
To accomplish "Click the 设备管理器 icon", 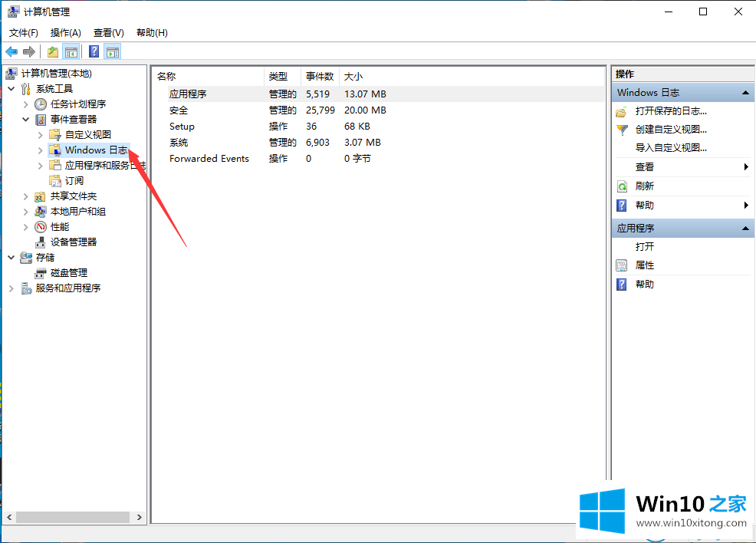I will click(41, 242).
